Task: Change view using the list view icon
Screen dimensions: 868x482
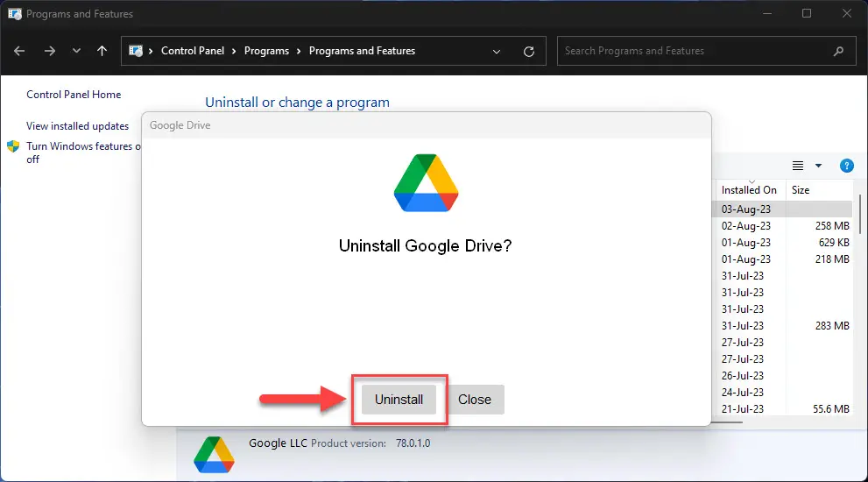Action: (798, 166)
